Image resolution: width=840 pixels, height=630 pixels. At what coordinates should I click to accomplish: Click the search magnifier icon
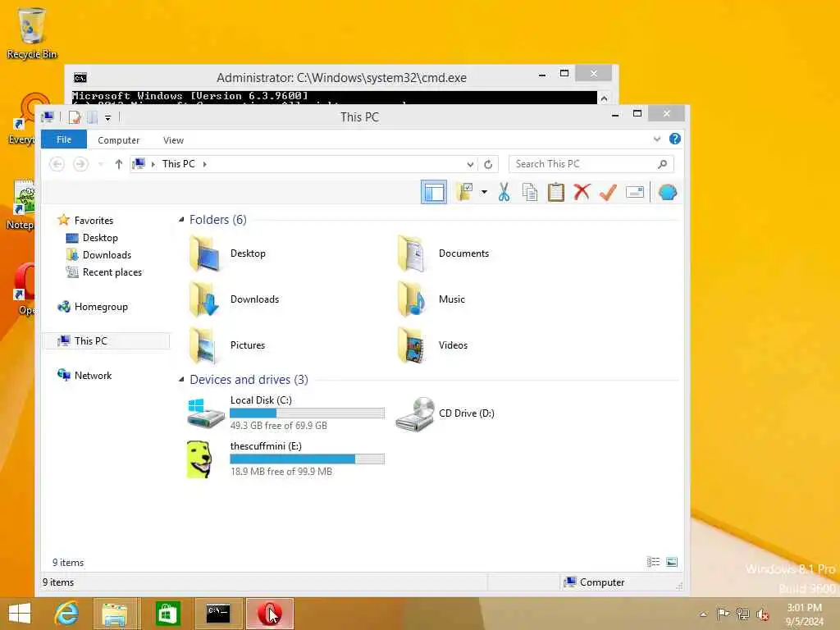(x=663, y=164)
